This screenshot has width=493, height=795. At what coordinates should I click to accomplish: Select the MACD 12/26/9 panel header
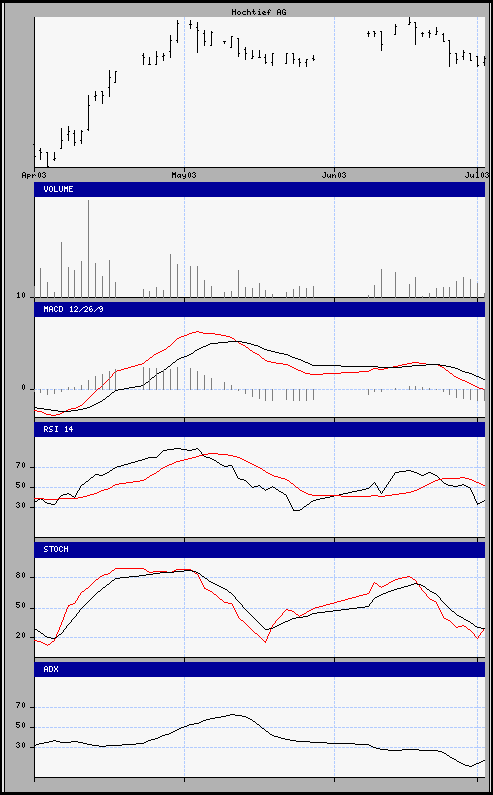click(260, 309)
